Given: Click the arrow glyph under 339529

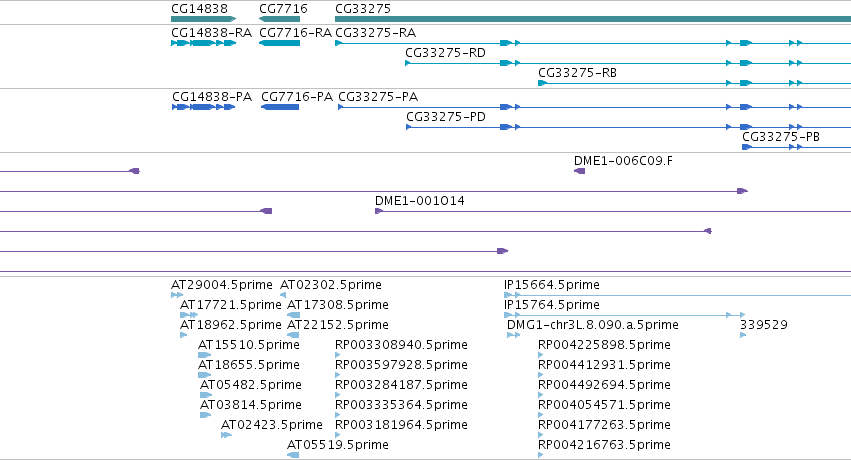Looking at the screenshot, I should [743, 335].
